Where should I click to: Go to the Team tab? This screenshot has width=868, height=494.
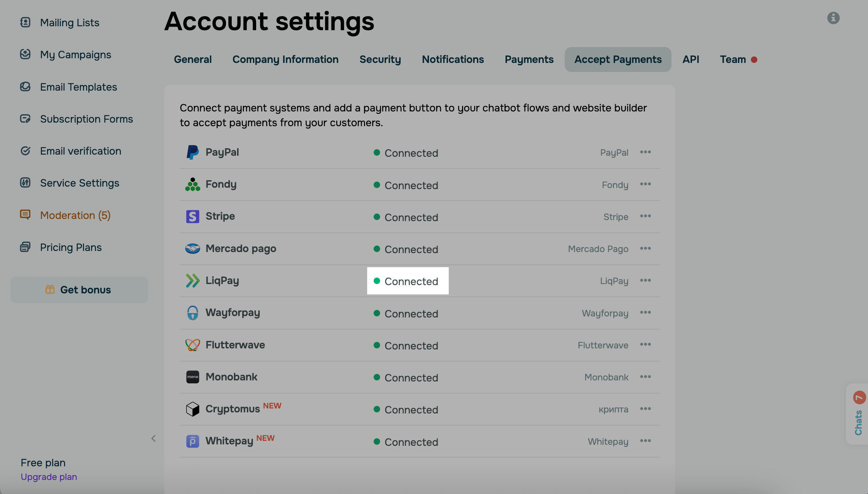pyautogui.click(x=738, y=59)
